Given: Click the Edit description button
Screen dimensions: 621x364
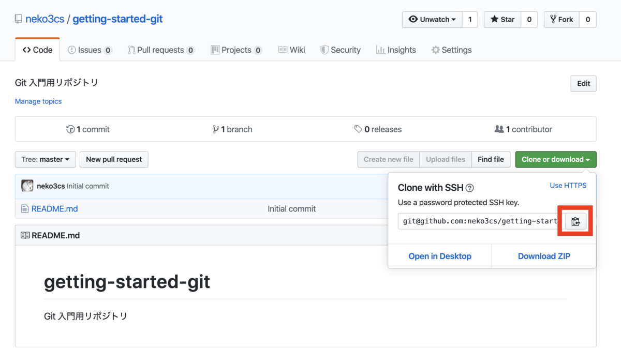Looking at the screenshot, I should 583,83.
